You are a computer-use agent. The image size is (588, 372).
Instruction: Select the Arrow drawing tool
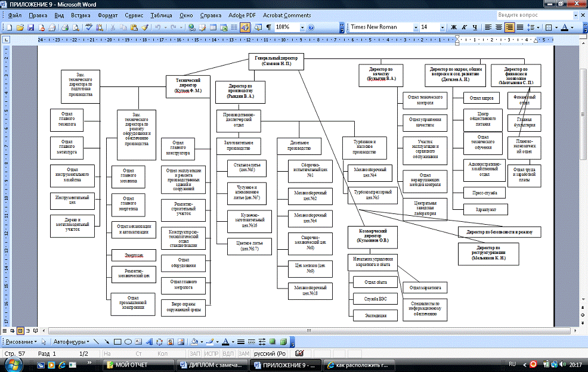(x=107, y=342)
